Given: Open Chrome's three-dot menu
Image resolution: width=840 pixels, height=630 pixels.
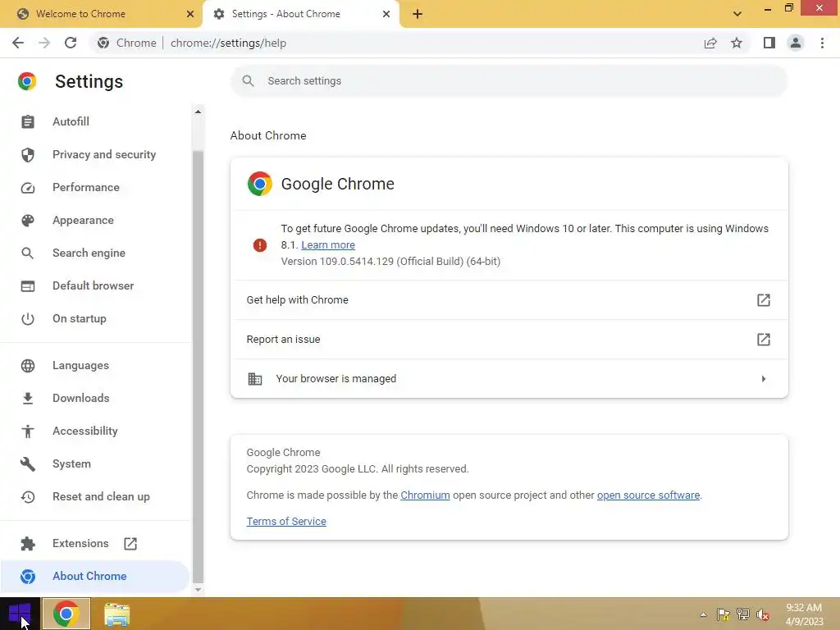Looking at the screenshot, I should (822, 43).
